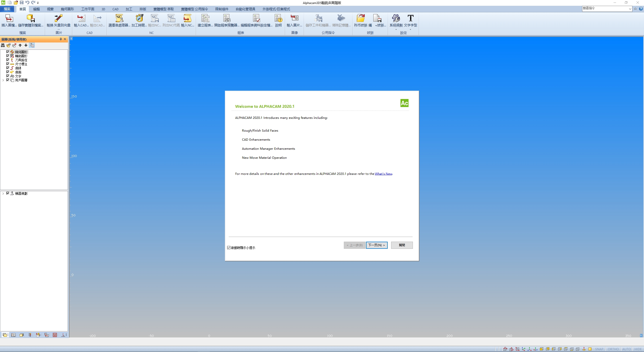
Task: Uncheck the 啟動時顯示小提示 checkbox
Action: coord(229,248)
